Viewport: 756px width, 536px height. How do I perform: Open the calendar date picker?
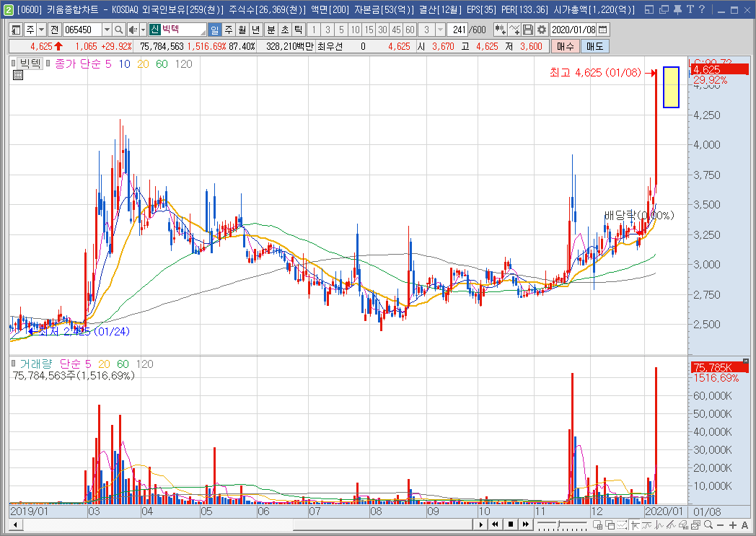click(602, 30)
